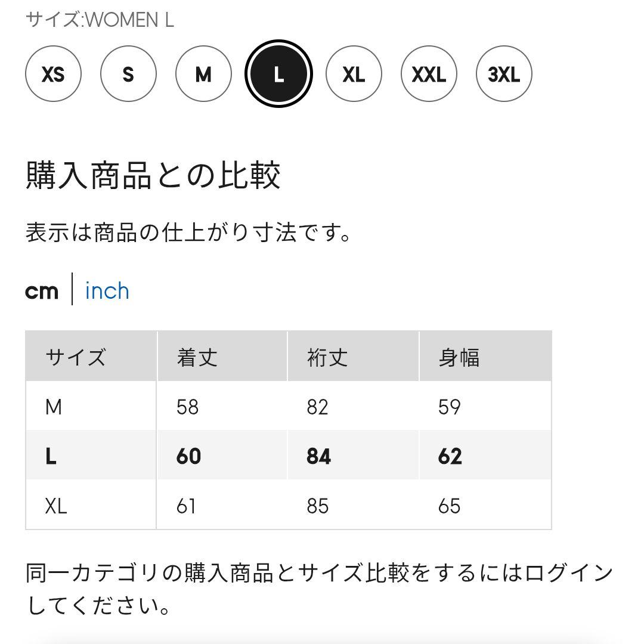This screenshot has height=644, width=644.
Task: Choose size XL
Action: tap(354, 74)
